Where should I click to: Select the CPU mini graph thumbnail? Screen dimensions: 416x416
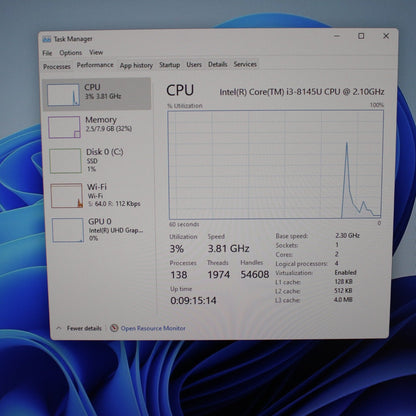point(63,95)
